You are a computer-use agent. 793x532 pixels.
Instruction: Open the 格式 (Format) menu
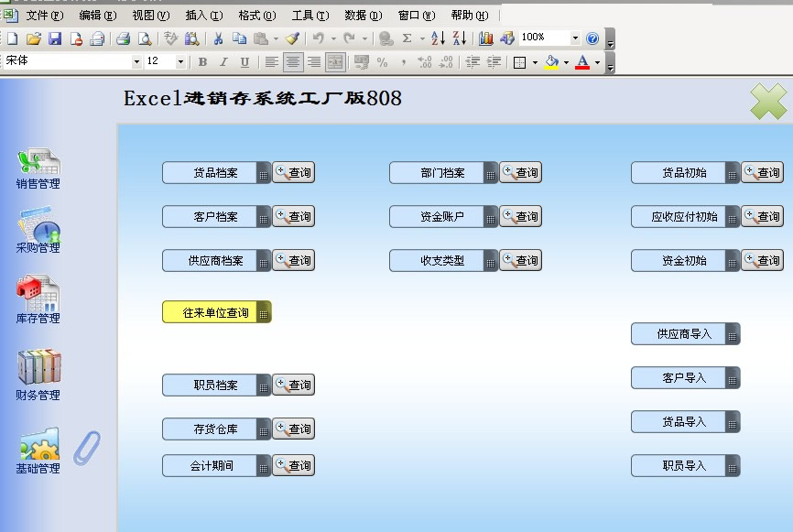click(x=257, y=16)
